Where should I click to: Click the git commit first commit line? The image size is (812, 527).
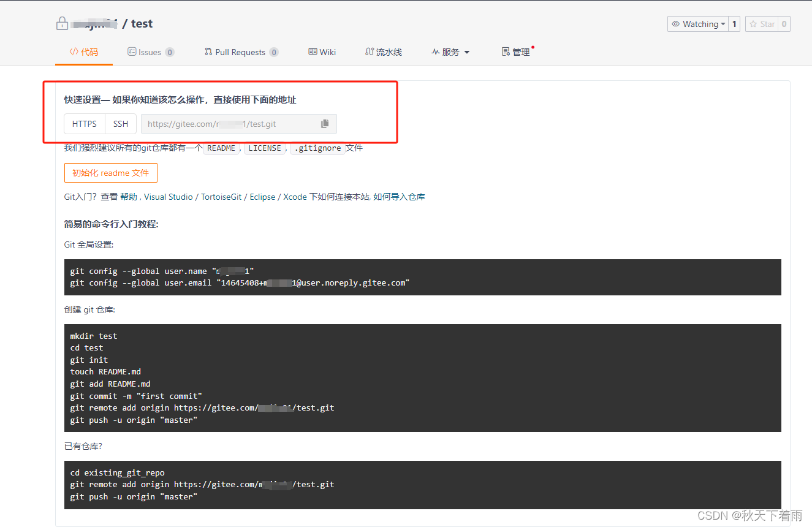(136, 396)
